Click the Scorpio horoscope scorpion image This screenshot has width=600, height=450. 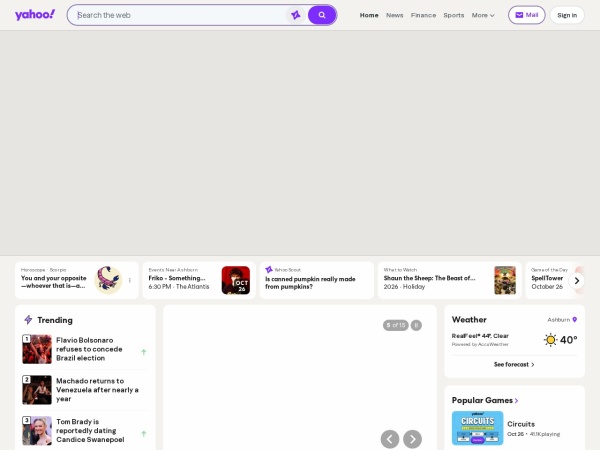tap(108, 280)
